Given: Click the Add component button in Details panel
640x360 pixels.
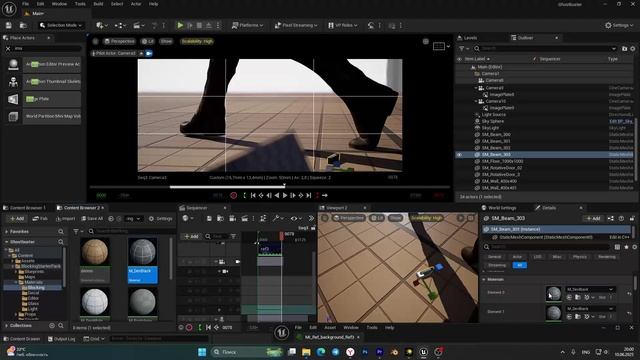Looking at the screenshot, I should pos(593,219).
